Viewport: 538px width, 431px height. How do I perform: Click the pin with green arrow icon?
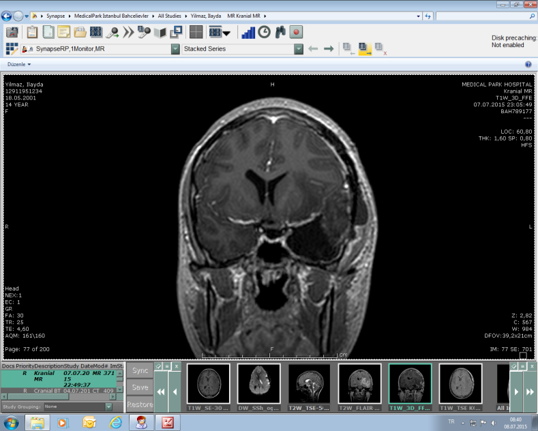[x=113, y=32]
